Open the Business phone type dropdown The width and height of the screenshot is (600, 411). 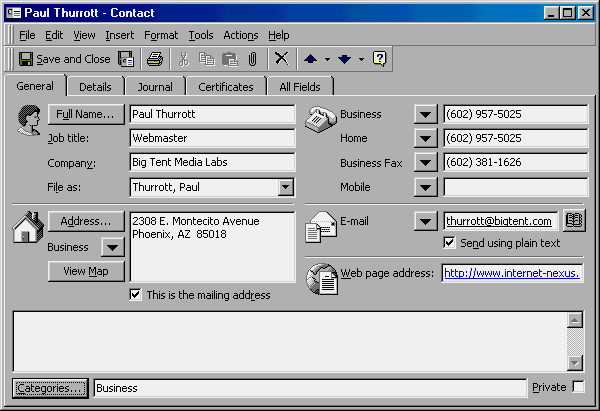point(427,114)
